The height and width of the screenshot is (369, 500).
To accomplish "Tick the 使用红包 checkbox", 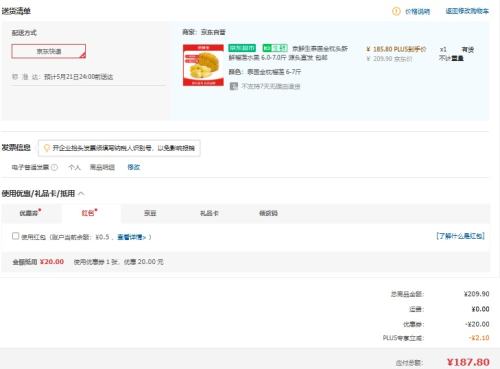I will [x=15, y=236].
